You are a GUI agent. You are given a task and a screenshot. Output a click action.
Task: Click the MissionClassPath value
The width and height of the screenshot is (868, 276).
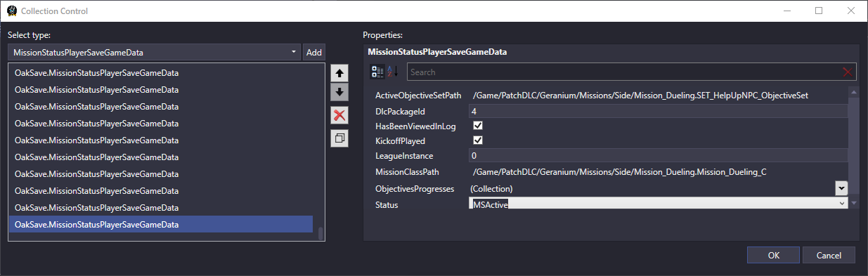tap(619, 171)
